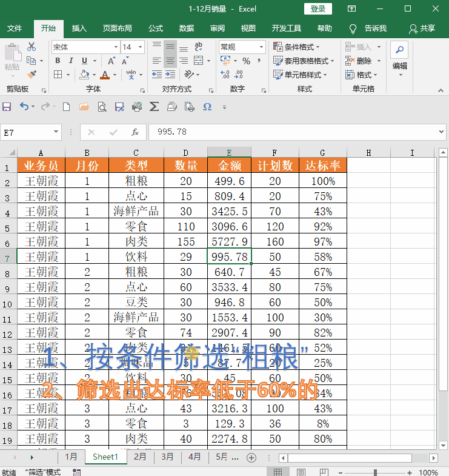
Task: Switch to the 页面布局 tab
Action: [x=118, y=28]
